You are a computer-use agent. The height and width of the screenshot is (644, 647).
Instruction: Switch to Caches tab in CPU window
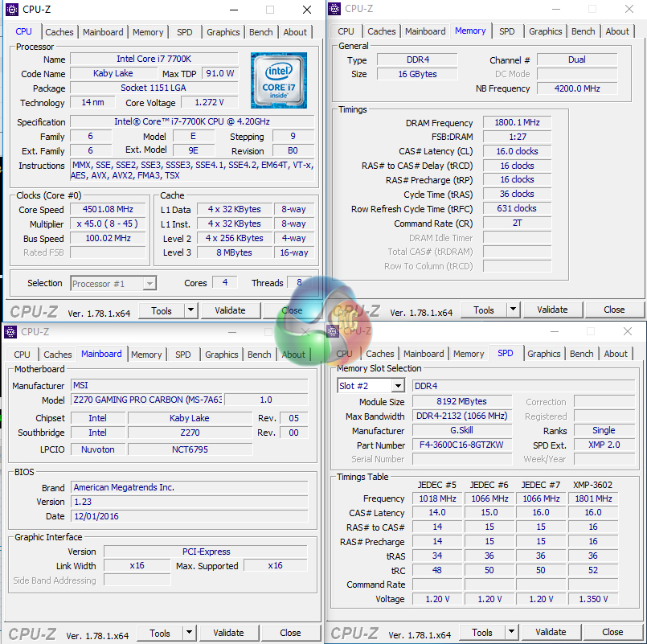click(x=59, y=32)
